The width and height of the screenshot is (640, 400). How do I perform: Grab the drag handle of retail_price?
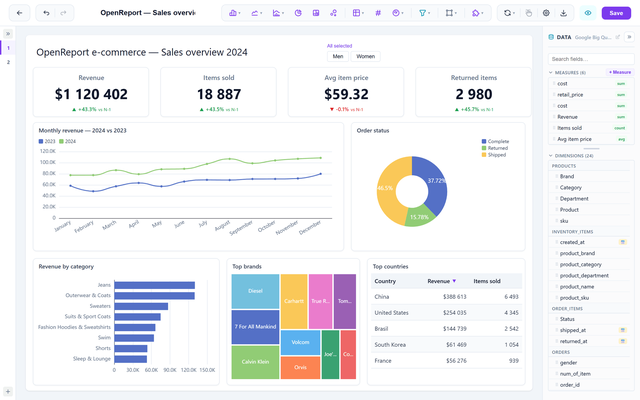[x=554, y=95]
